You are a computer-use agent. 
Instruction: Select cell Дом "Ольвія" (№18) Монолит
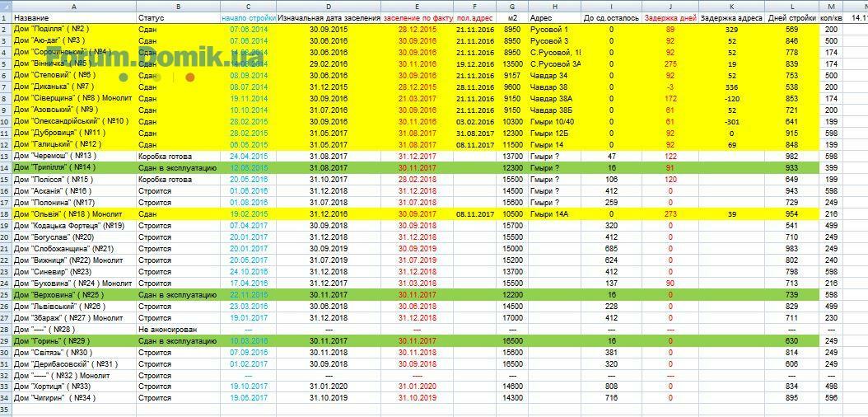pos(74,213)
